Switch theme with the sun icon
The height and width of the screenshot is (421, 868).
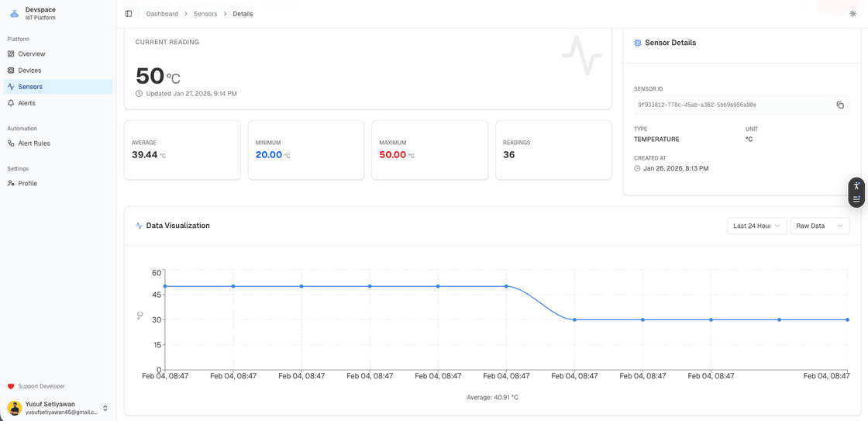point(852,14)
